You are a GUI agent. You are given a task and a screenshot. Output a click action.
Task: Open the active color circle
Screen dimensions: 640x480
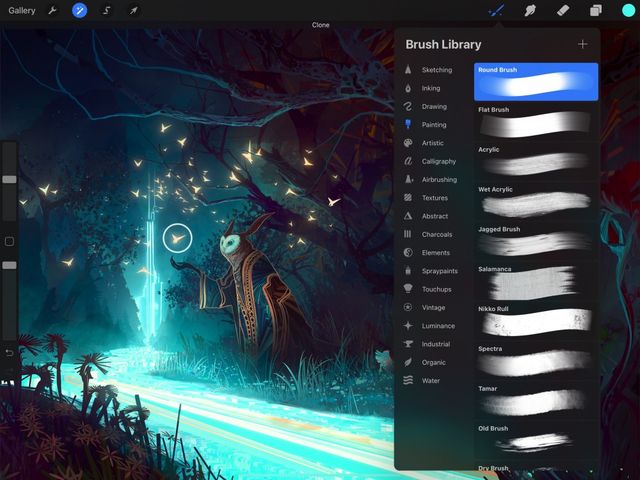628,10
